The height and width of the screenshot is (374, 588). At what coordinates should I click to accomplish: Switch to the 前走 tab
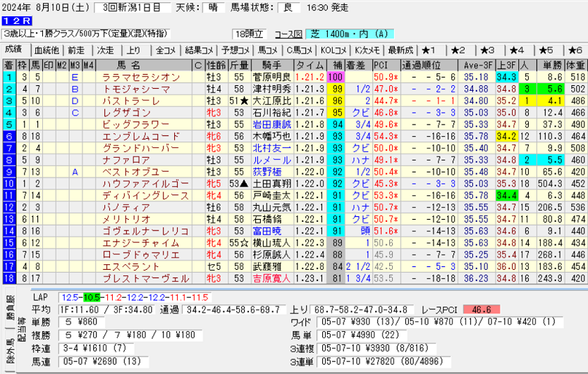[x=76, y=50]
